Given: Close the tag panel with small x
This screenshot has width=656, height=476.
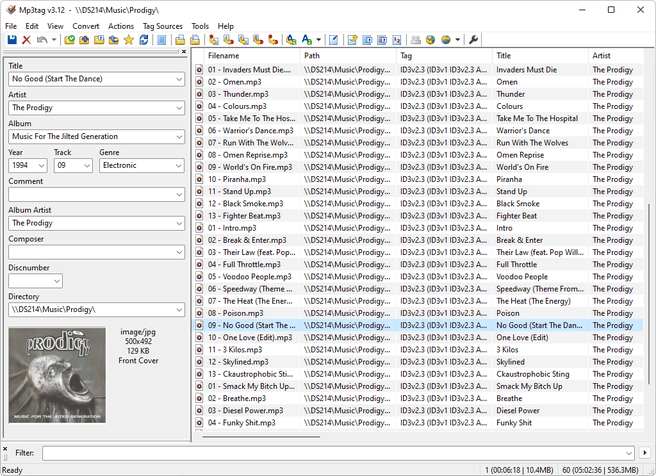Looking at the screenshot, I should point(184,51).
